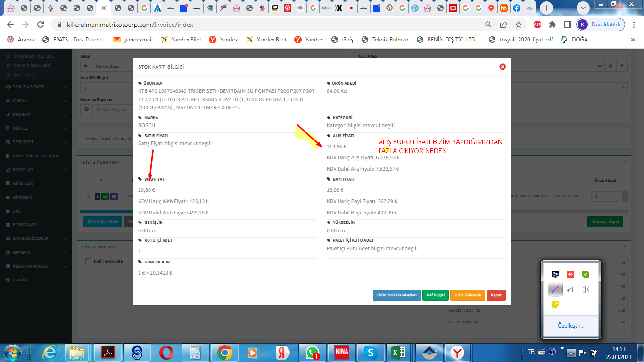Expand the Finans sidebar section

point(20,100)
